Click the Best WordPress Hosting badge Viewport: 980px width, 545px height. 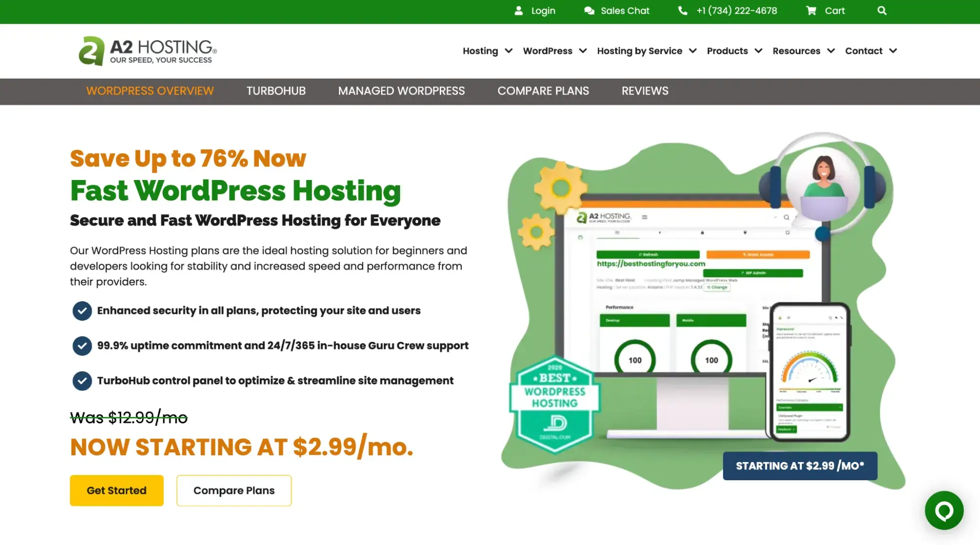pyautogui.click(x=555, y=405)
